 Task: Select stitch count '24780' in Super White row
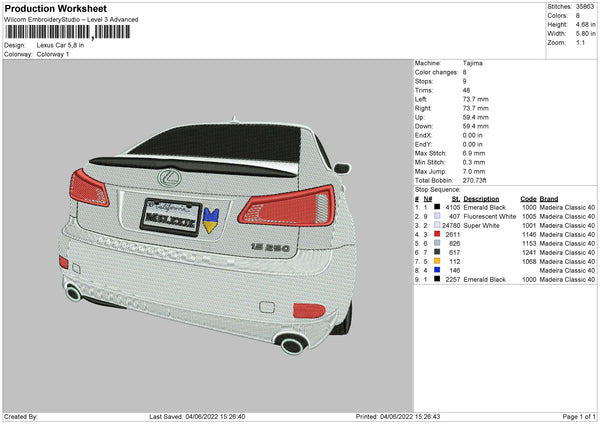451,225
